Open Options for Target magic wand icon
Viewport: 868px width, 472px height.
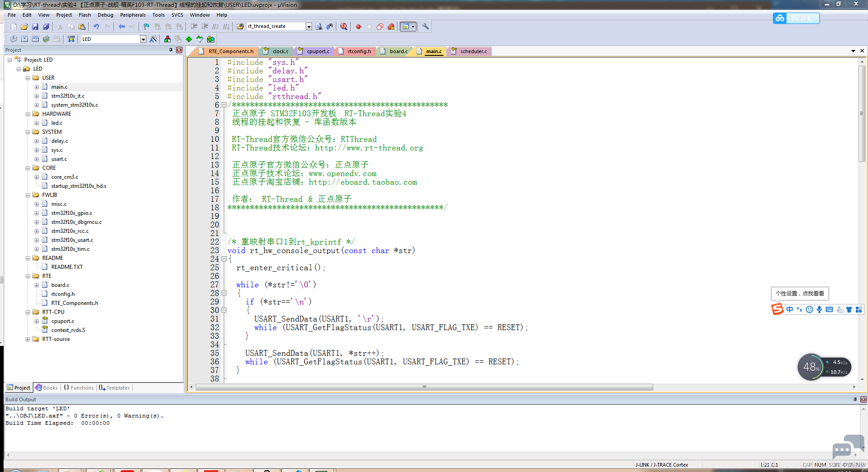[x=154, y=39]
